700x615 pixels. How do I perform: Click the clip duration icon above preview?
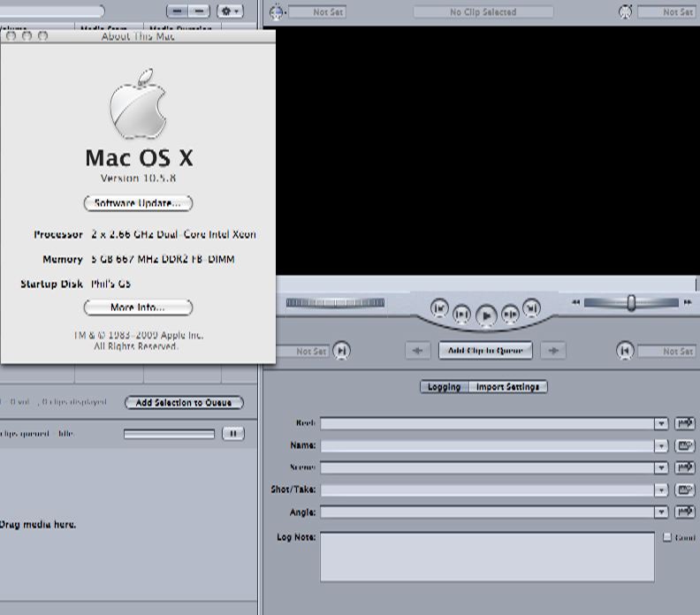pos(626,12)
